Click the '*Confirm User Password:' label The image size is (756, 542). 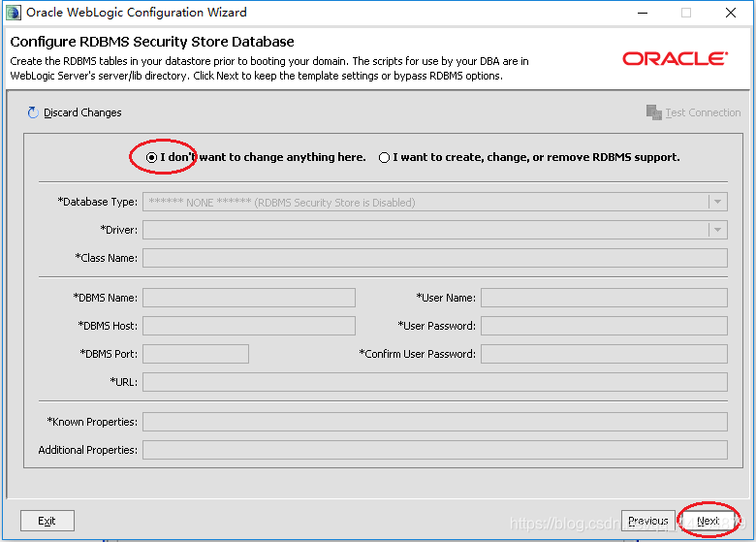(417, 354)
